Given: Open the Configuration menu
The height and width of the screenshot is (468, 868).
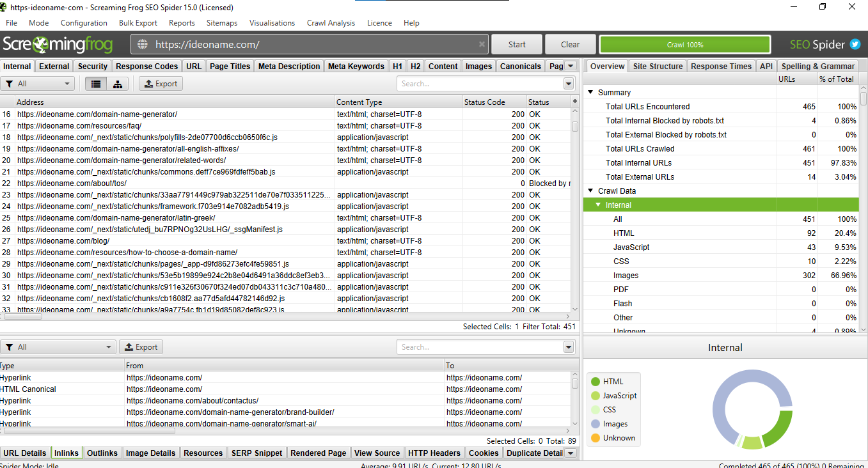Looking at the screenshot, I should (x=84, y=23).
